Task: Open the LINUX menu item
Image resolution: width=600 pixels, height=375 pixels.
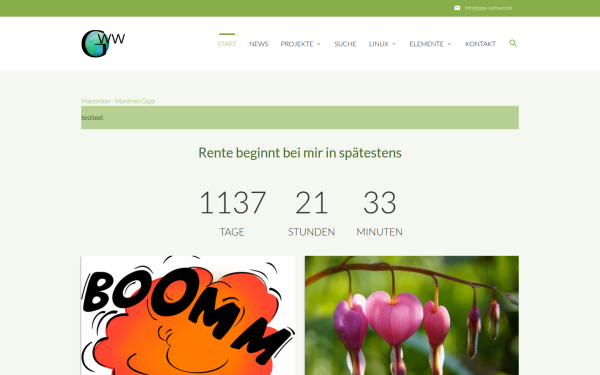Action: pyautogui.click(x=378, y=44)
